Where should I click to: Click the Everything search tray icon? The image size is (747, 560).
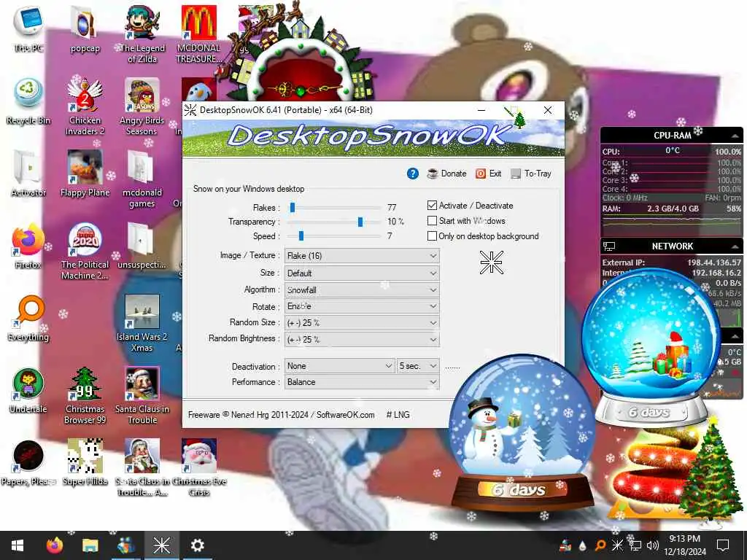[x=600, y=545]
